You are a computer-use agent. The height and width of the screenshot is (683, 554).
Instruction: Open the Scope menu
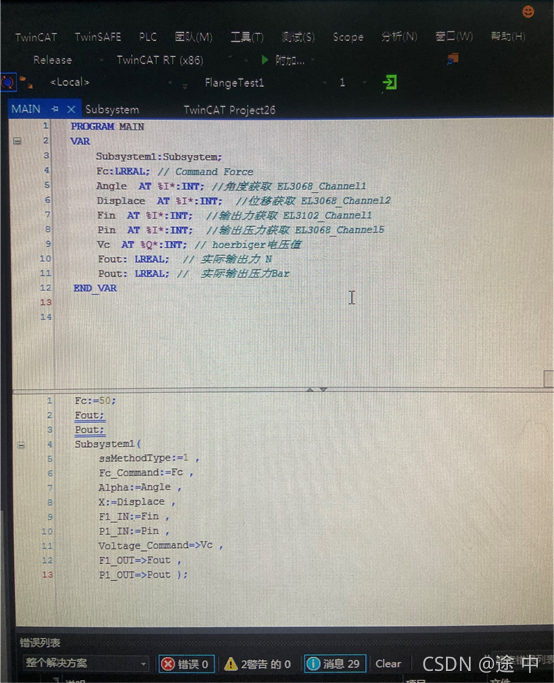[348, 37]
